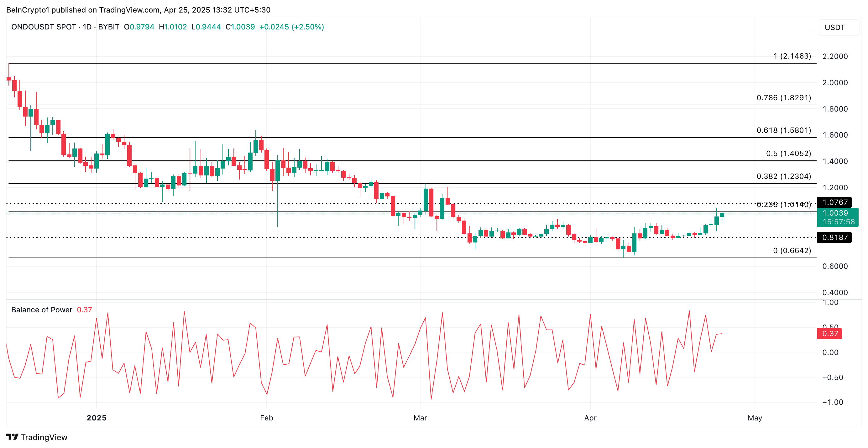The width and height of the screenshot is (868, 448).
Task: Click the 2025 time axis label
Action: pos(97,418)
